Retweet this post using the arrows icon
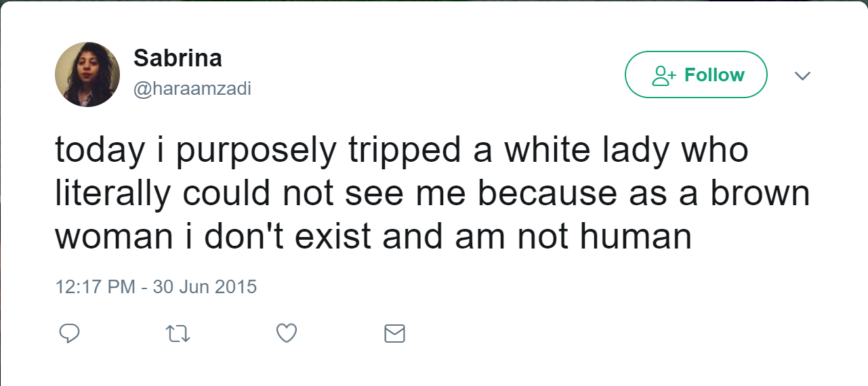 178,333
